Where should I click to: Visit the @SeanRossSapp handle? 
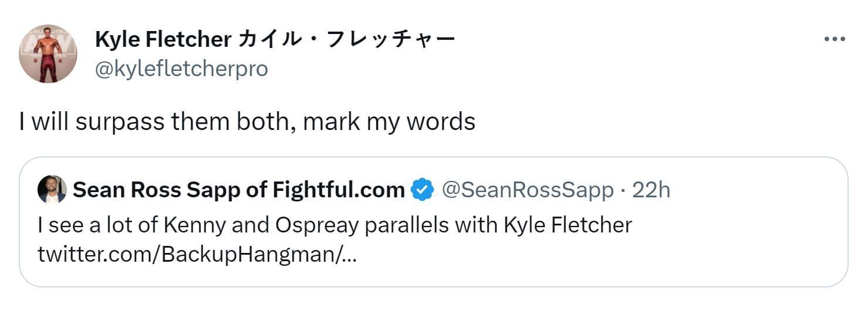pos(527,190)
